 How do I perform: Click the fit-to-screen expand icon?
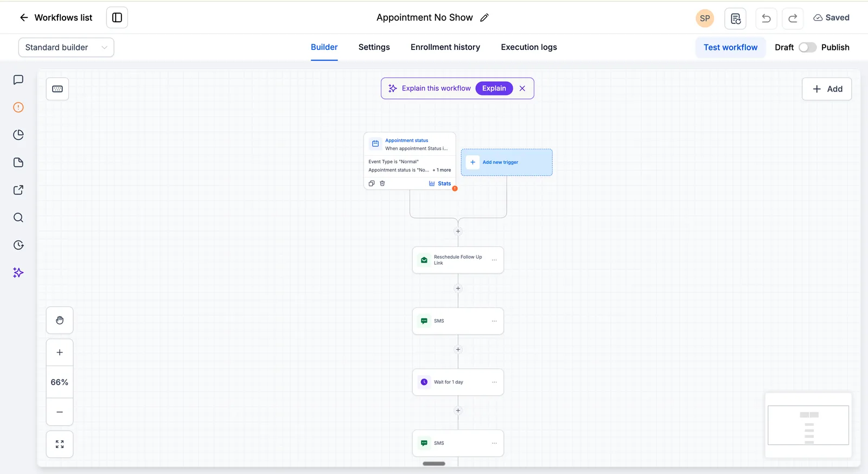click(x=60, y=444)
